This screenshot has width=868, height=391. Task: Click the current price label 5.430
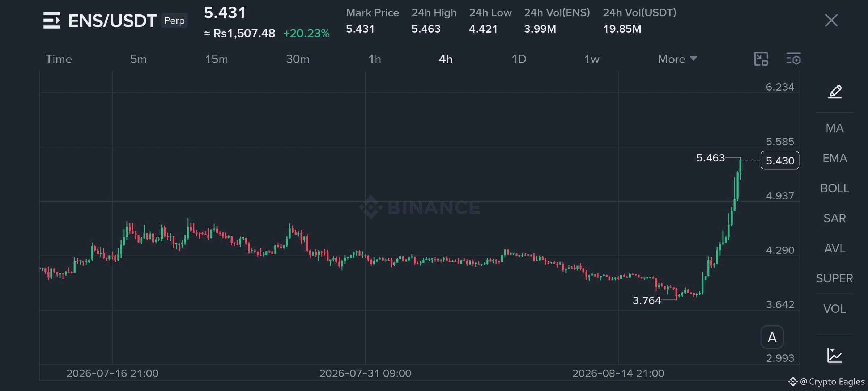tap(780, 160)
